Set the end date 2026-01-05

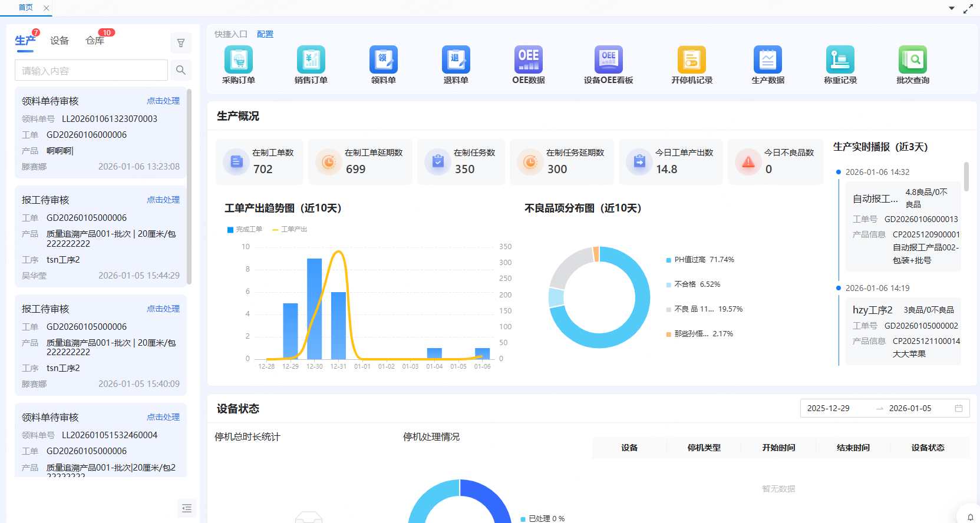pyautogui.click(x=910, y=408)
